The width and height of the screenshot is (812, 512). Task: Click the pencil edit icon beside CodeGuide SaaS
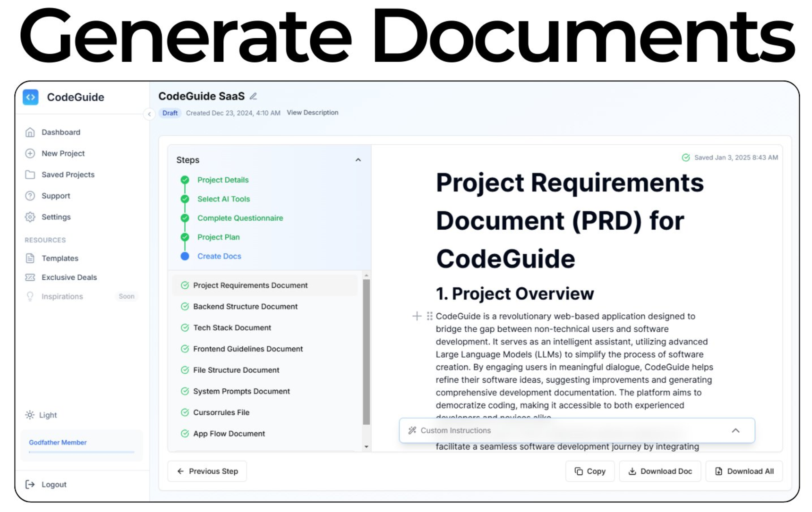pos(253,96)
